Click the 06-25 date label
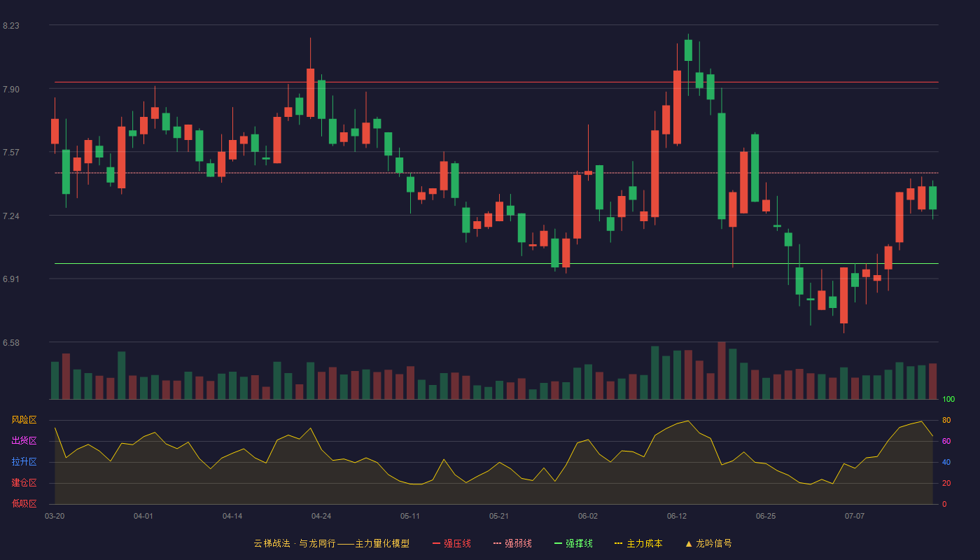Image resolution: width=980 pixels, height=560 pixels. 766,516
